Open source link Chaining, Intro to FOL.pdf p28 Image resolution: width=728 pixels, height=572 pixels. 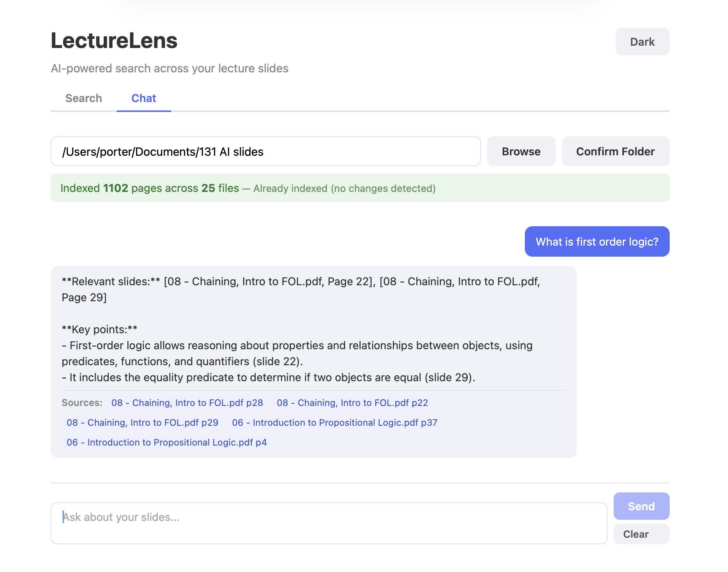187,403
